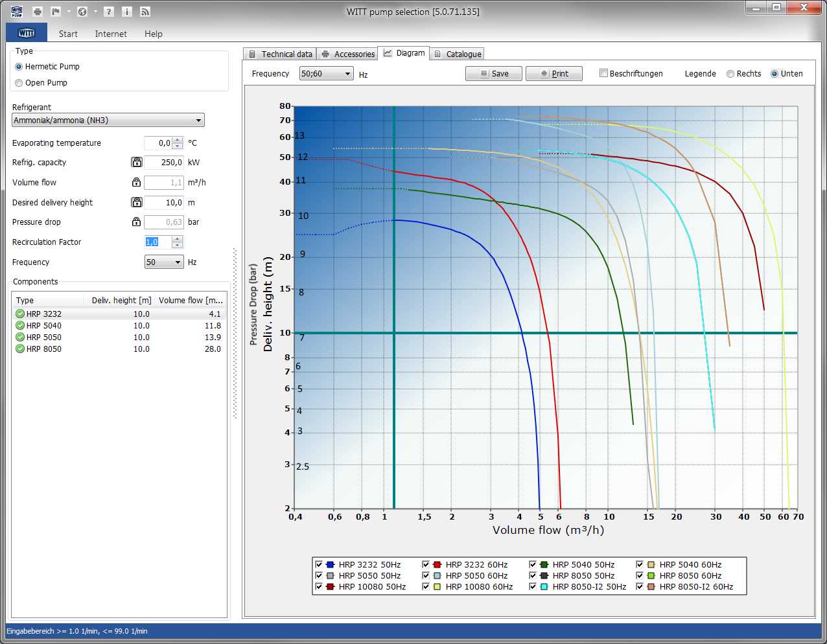
Task: Toggle lock icon beside Desired delivery height
Action: (137, 203)
